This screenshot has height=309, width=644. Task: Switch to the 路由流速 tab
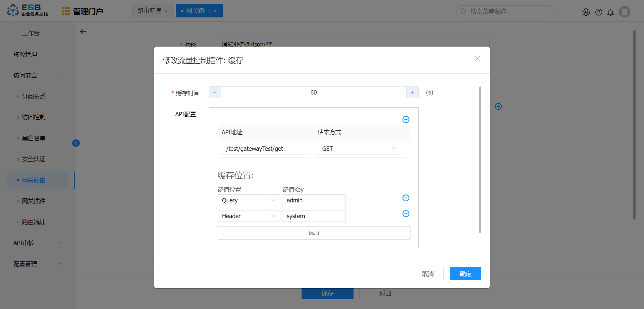coord(150,11)
